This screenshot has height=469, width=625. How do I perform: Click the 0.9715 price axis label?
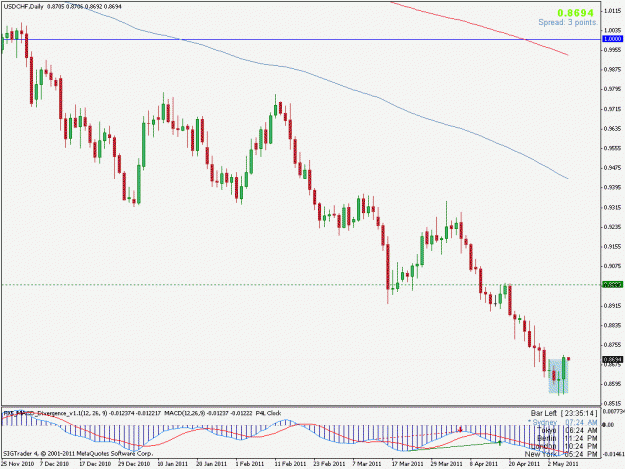(x=613, y=109)
